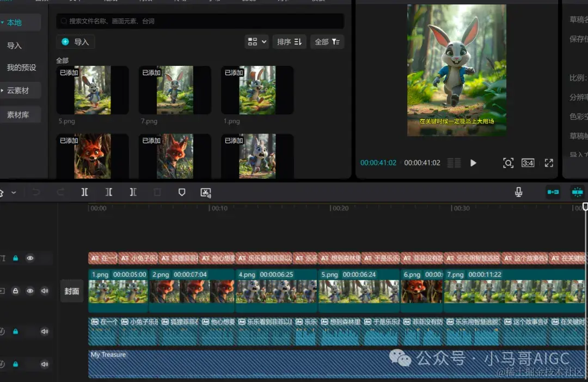Select the 7.png clip on the timeline
This screenshot has width=588, height=382.
point(514,290)
